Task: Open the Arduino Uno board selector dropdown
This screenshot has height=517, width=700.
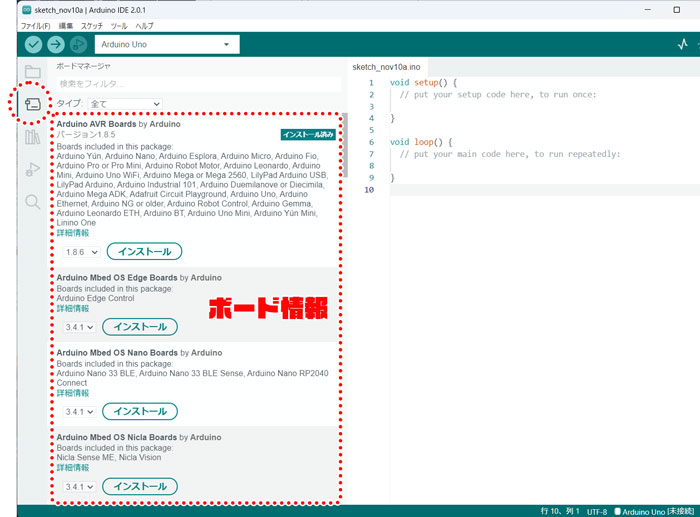Action: (167, 44)
